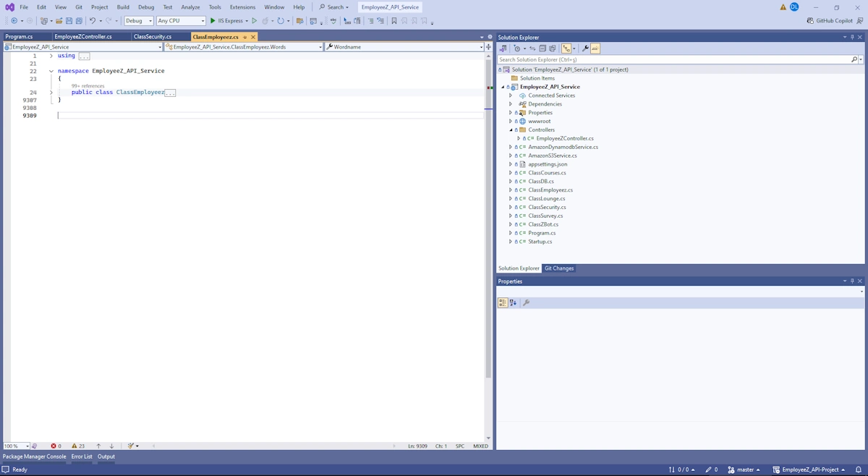The image size is (868, 476).
Task: Open the Output tab
Action: pyautogui.click(x=106, y=456)
